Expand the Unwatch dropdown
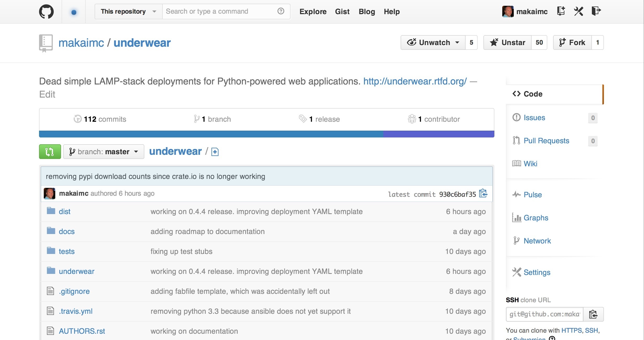644x340 pixels. [433, 42]
